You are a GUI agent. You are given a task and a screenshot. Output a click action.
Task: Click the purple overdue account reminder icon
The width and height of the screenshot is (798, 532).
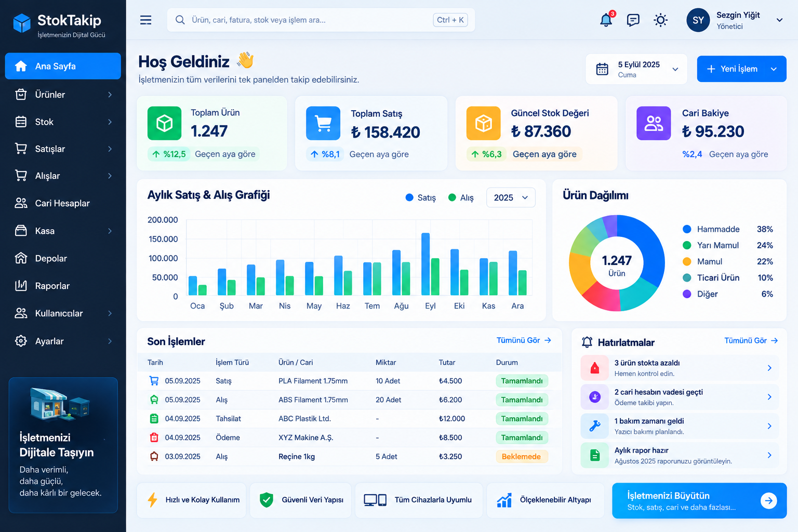pyautogui.click(x=595, y=397)
